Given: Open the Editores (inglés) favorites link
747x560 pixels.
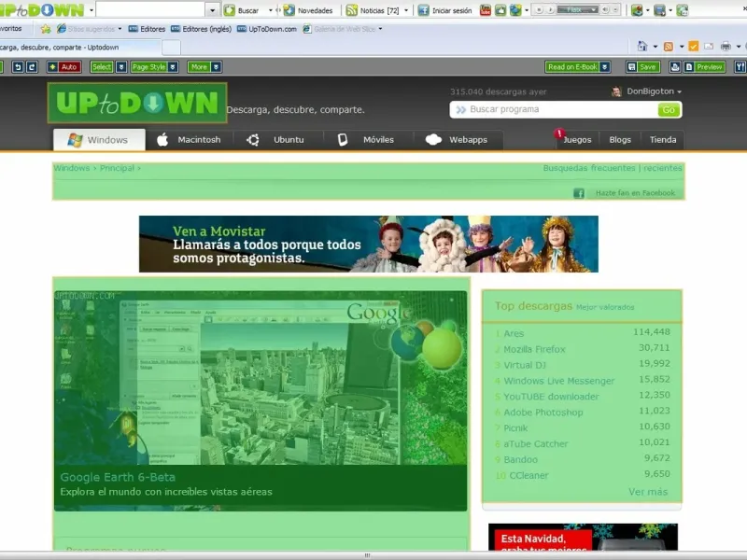Looking at the screenshot, I should (201, 29).
